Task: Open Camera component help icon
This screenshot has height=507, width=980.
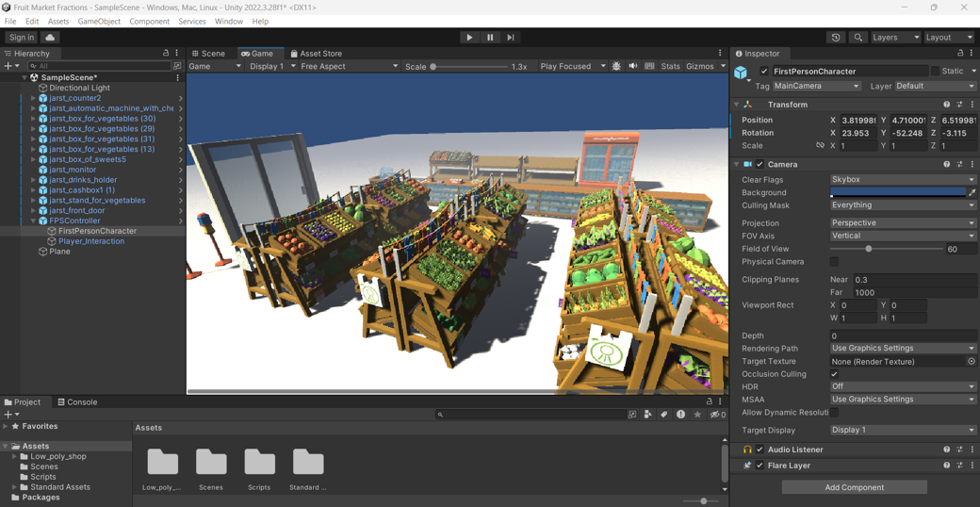Action: pos(946,164)
